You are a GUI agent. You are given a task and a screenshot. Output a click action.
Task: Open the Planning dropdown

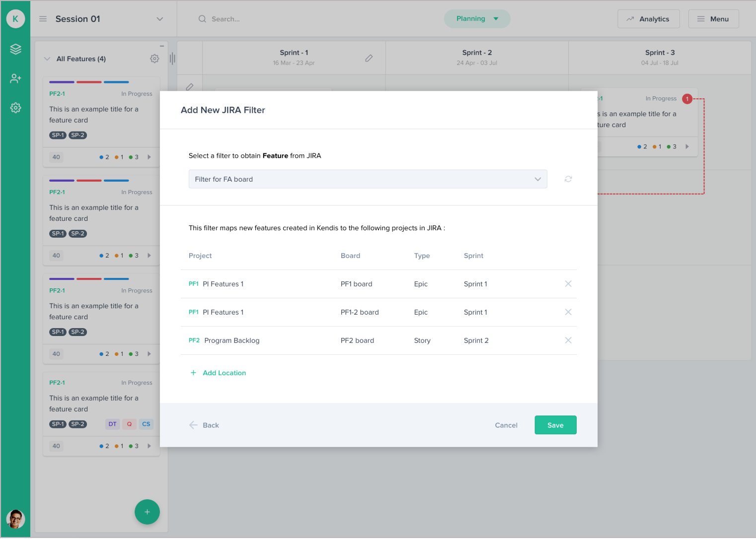(477, 18)
